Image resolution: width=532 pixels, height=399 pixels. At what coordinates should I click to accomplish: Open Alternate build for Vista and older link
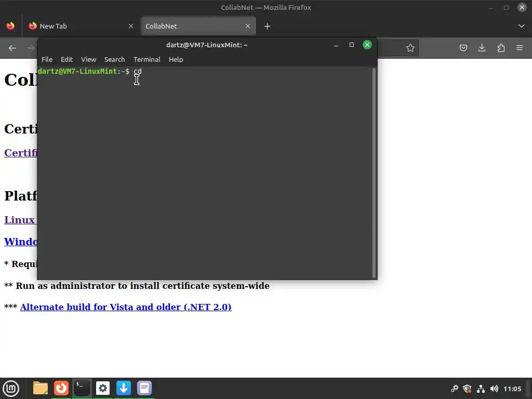pyautogui.click(x=126, y=307)
